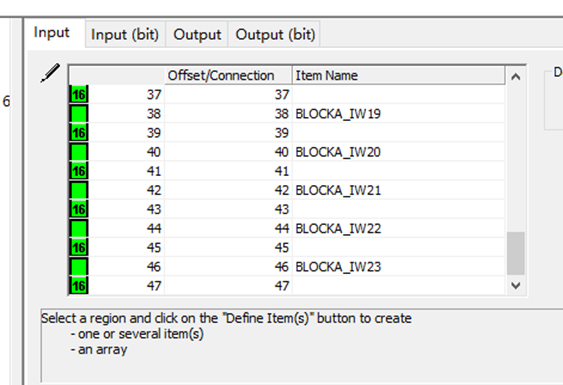Select the Input tab
Viewport: 563px width, 385px height.
51,33
